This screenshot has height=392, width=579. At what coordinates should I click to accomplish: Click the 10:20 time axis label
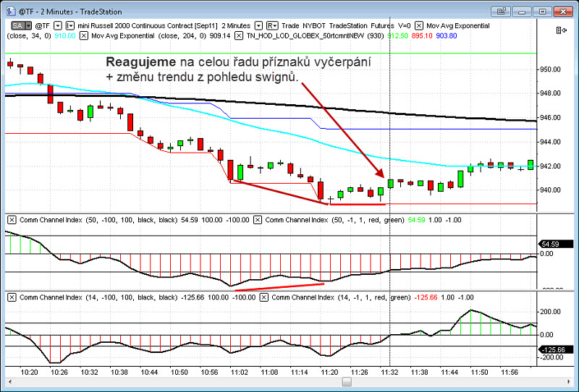click(29, 372)
